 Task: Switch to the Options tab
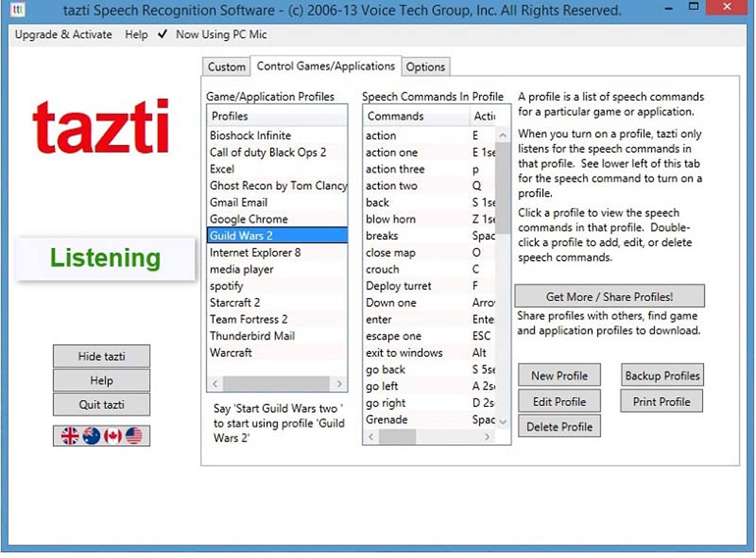coord(426,67)
